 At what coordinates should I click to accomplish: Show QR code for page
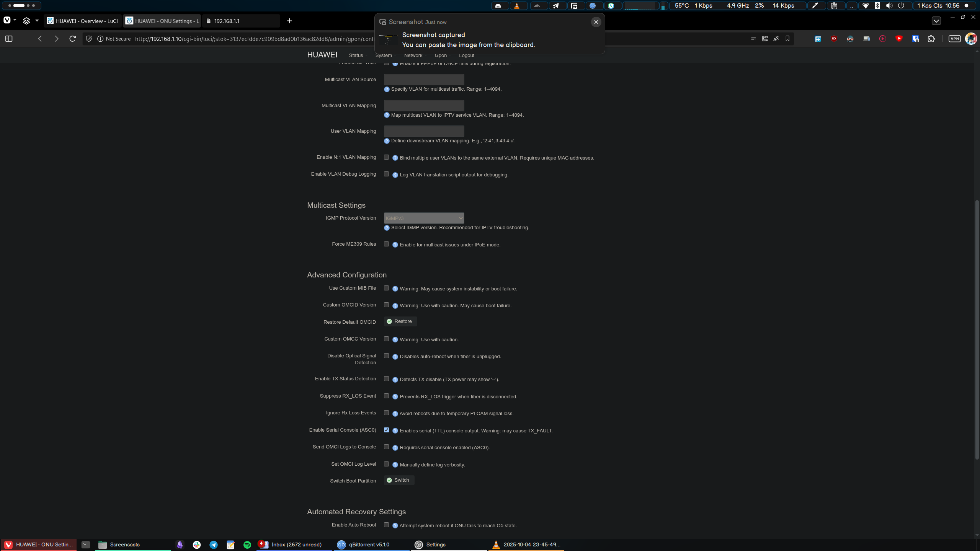(764, 39)
